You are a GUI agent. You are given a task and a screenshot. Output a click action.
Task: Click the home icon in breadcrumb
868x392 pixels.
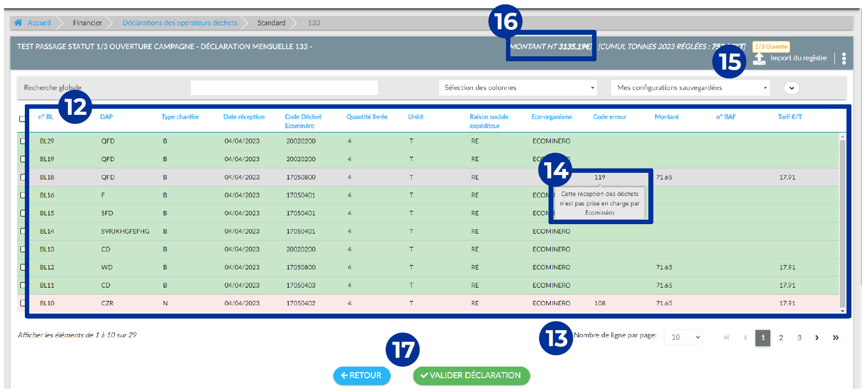pyautogui.click(x=18, y=23)
